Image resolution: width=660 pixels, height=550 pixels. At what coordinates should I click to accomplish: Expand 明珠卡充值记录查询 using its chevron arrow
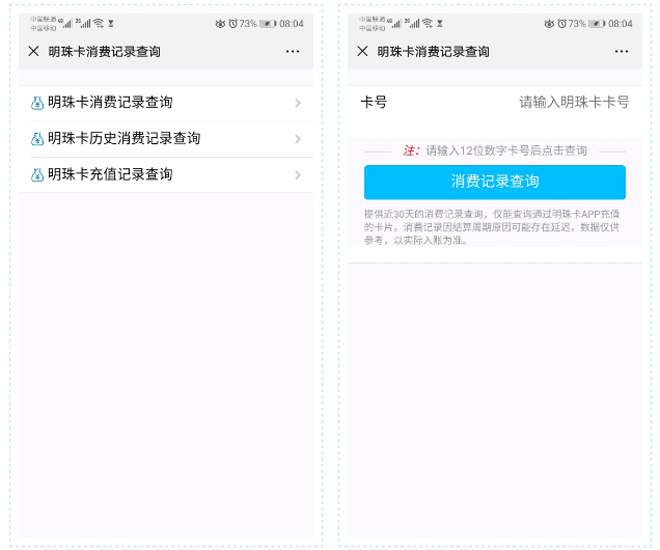tap(298, 175)
